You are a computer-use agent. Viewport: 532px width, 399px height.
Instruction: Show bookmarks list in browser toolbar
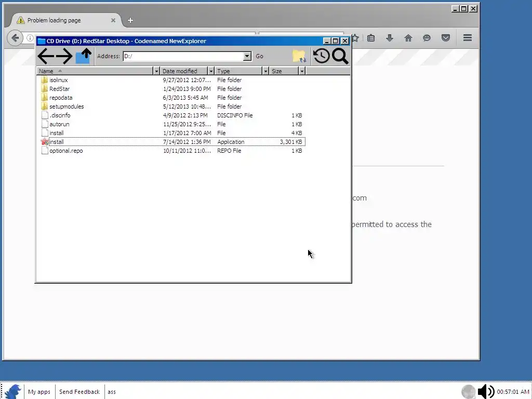point(371,38)
